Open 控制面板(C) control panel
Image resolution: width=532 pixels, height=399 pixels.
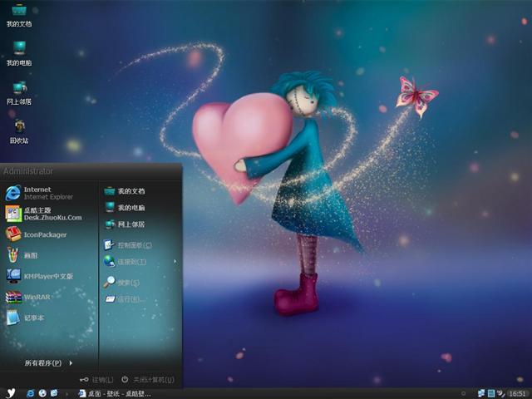[133, 245]
